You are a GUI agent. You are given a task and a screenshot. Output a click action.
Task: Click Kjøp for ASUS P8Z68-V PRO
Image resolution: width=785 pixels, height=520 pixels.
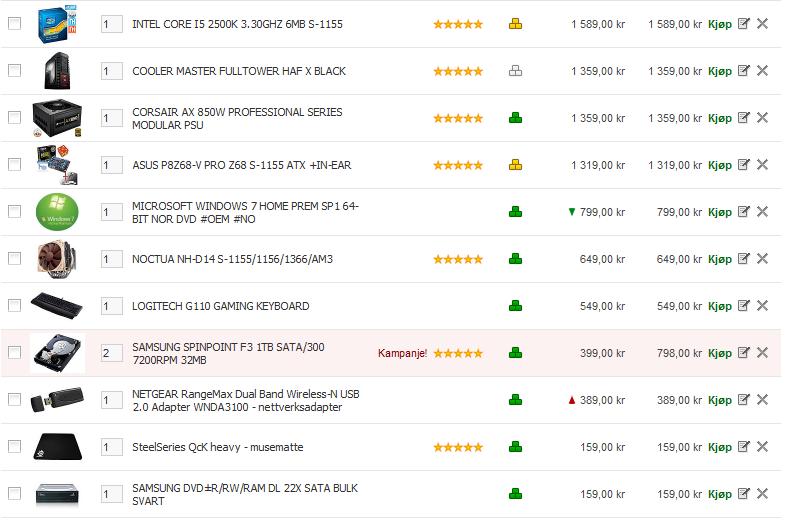click(x=720, y=166)
